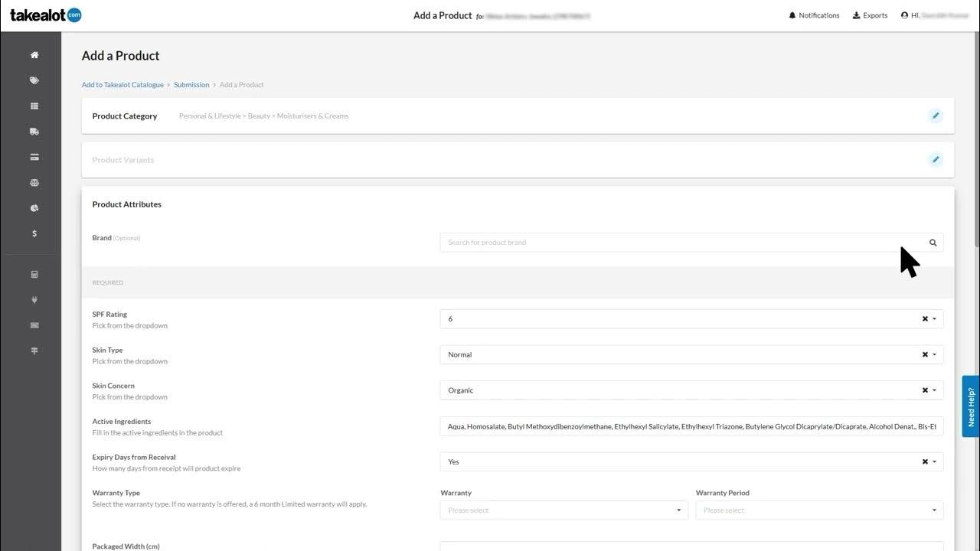Click the brand search magnifier icon
The image size is (980, 551).
(933, 243)
